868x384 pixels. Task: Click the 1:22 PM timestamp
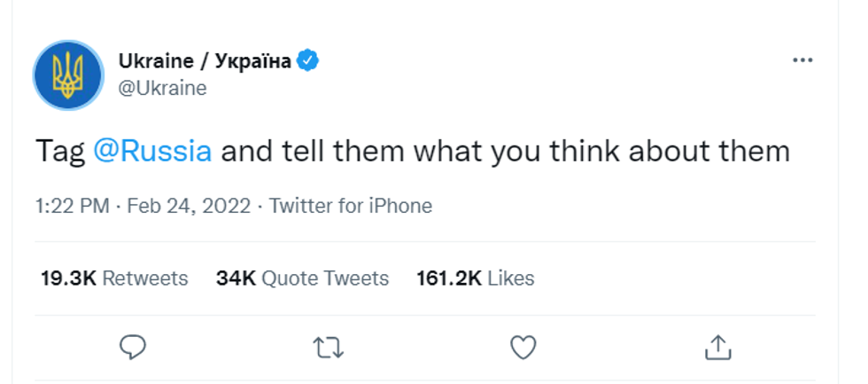(73, 206)
